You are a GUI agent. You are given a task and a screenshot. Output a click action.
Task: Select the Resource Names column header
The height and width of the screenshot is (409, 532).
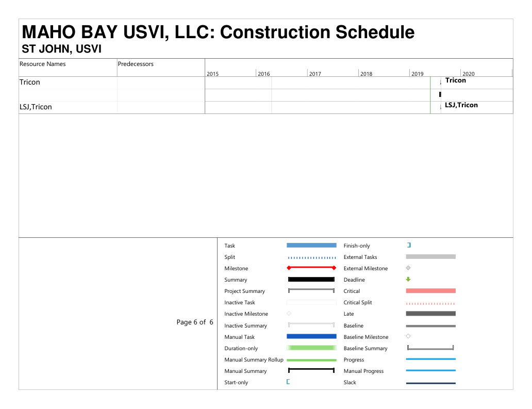[x=43, y=64]
